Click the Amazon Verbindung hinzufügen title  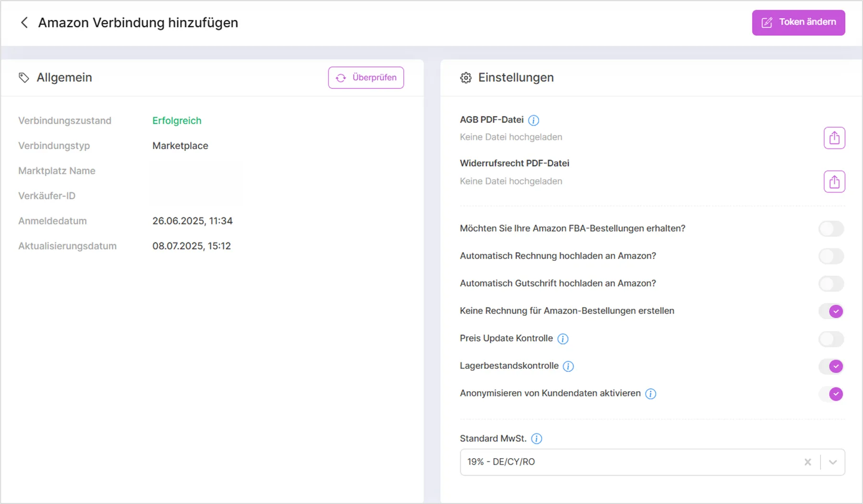138,23
